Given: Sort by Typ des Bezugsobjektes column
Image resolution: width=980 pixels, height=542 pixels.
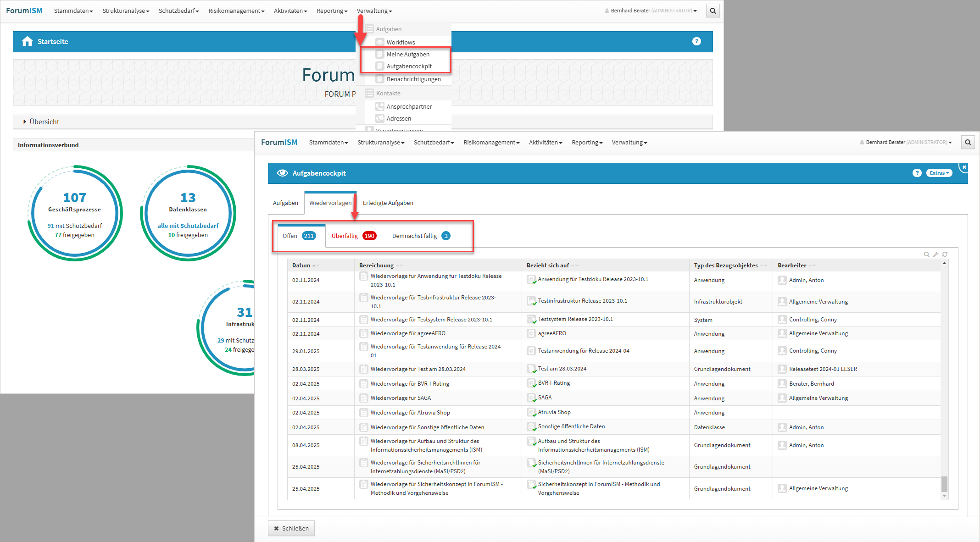Looking at the screenshot, I should click(x=726, y=265).
